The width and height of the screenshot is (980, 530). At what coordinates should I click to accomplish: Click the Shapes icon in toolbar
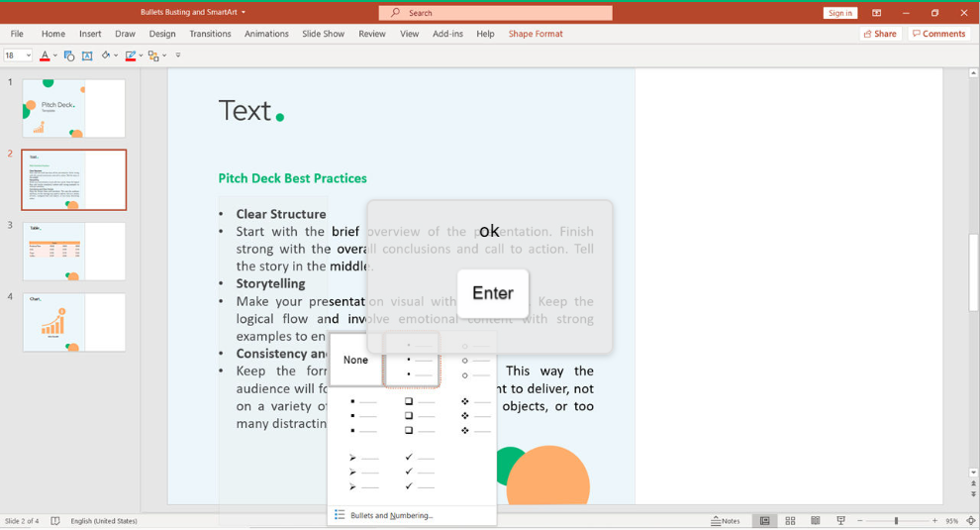coord(69,55)
